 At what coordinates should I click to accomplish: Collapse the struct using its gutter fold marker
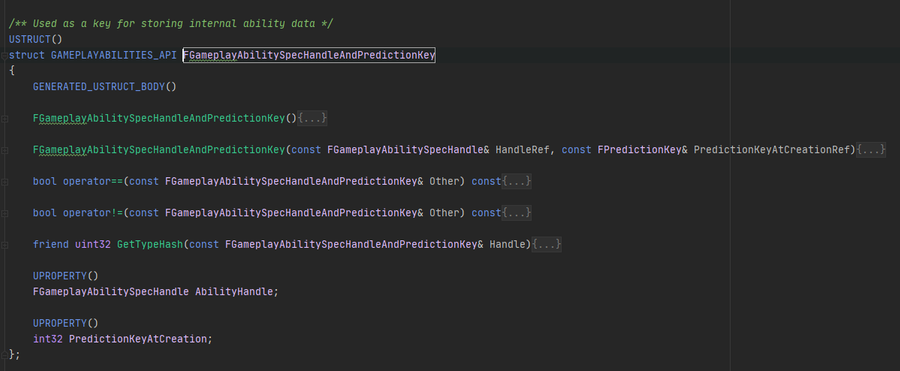click(4, 56)
